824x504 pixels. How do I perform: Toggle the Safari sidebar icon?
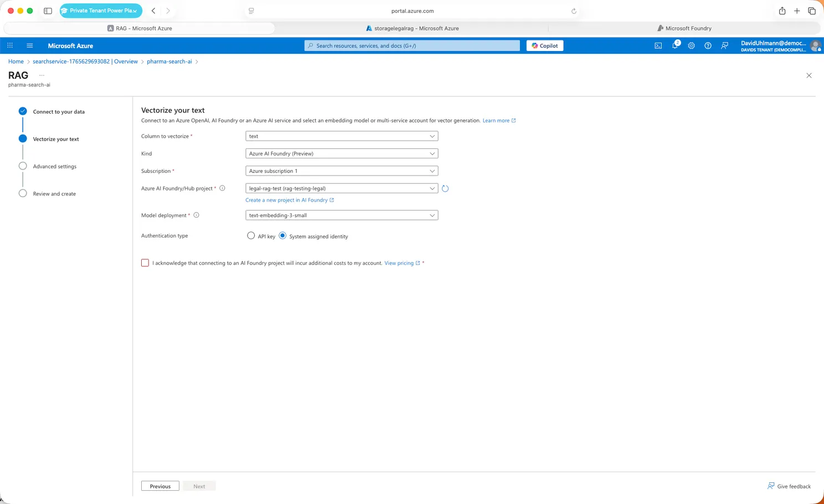point(48,11)
